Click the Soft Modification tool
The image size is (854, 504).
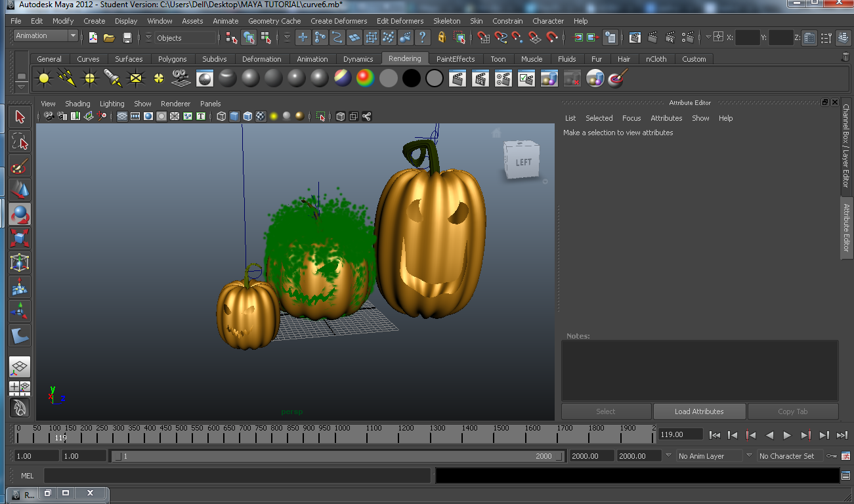click(x=20, y=287)
